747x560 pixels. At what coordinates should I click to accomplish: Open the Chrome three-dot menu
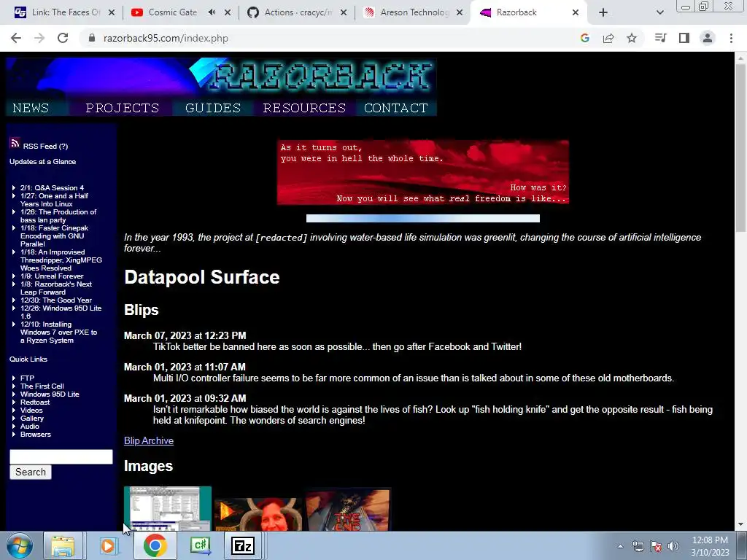tap(731, 38)
